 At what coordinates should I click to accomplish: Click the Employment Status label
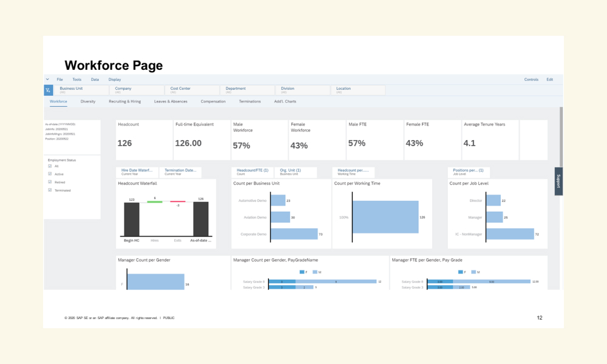62,160
